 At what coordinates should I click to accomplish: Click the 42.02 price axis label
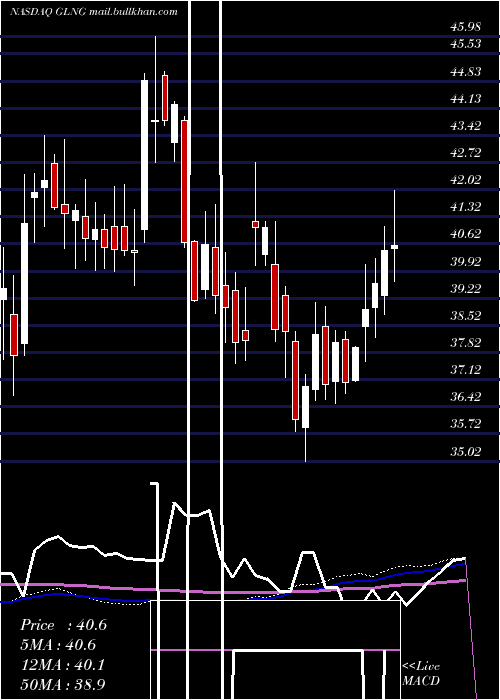(466, 179)
